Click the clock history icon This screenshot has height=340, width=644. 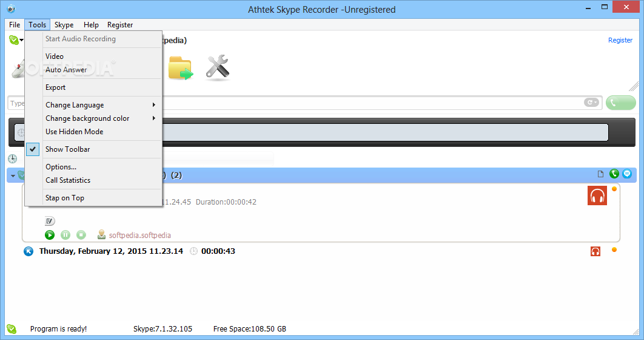tap(12, 158)
